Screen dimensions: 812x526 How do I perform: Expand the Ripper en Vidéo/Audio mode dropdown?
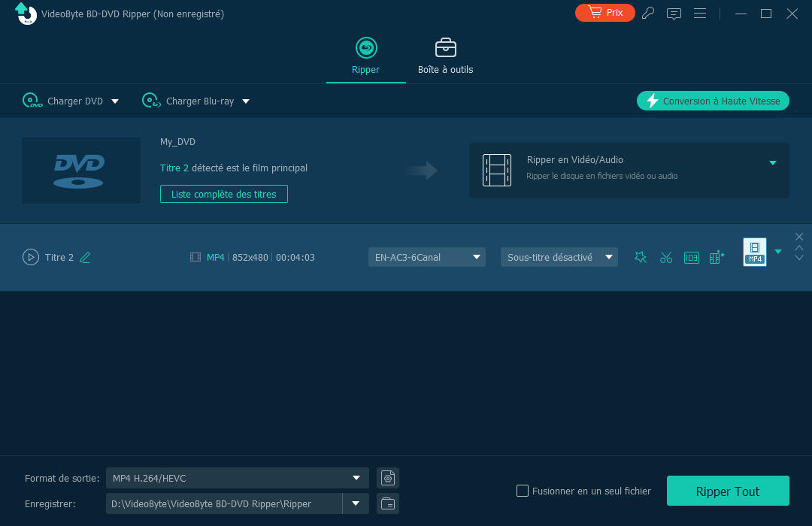773,162
